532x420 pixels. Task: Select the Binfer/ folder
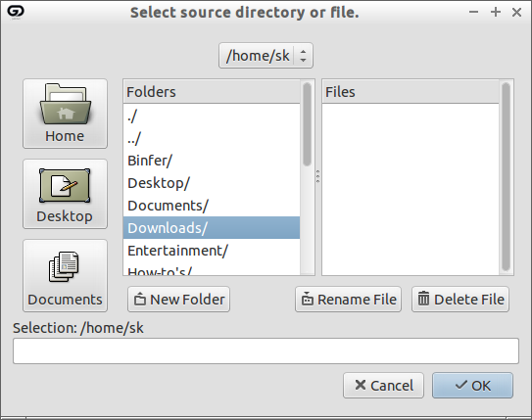[x=212, y=161]
